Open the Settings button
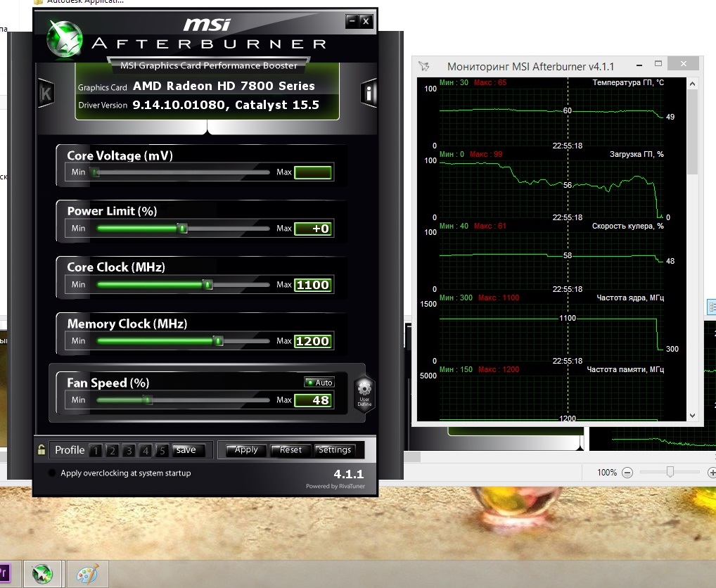 coord(335,450)
